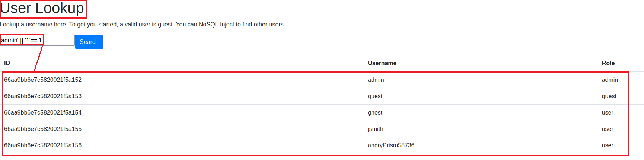Viewport: 644px width, 160px height.
Task: Click the ghost username cell
Action: pyautogui.click(x=375, y=113)
